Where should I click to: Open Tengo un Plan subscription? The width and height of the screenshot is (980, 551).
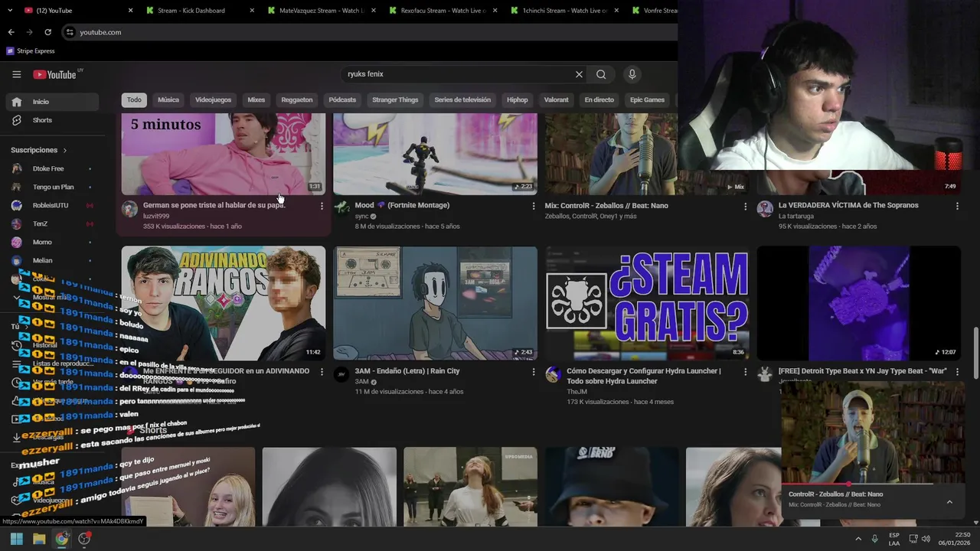[x=52, y=187]
